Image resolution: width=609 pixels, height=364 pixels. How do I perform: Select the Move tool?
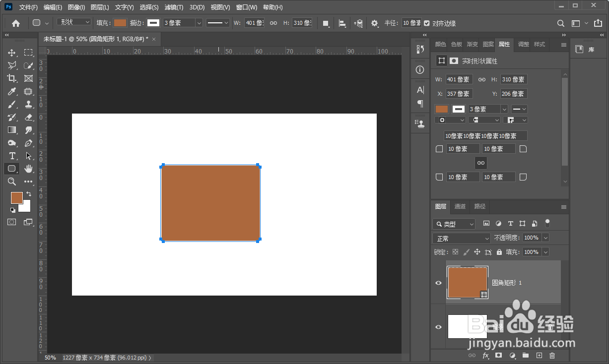click(12, 53)
